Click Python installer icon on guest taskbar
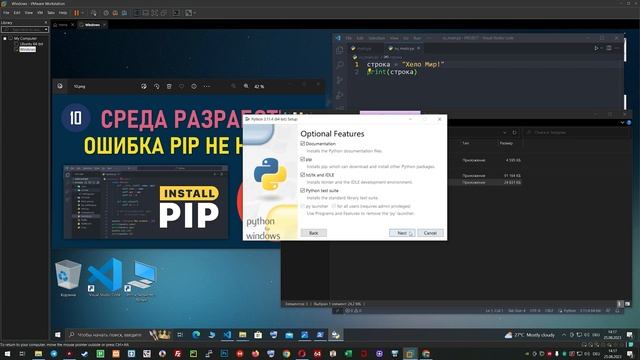This screenshot has height=360, width=640. (x=336, y=335)
